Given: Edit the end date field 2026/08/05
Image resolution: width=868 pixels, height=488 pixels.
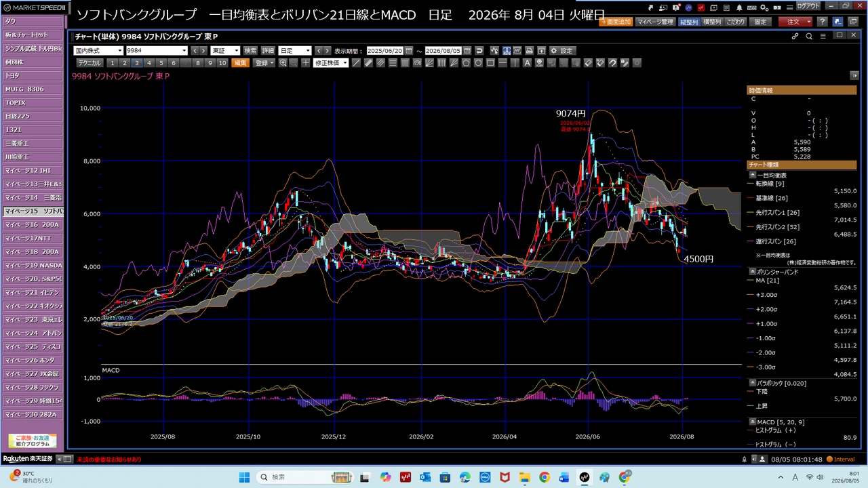Looking at the screenshot, I should pos(443,51).
